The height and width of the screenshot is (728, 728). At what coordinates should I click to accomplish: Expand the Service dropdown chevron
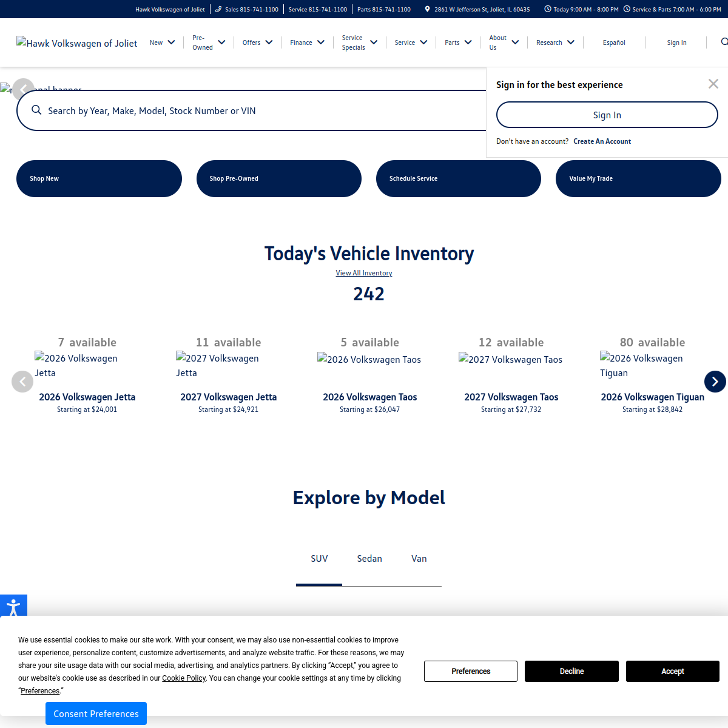pos(423,42)
